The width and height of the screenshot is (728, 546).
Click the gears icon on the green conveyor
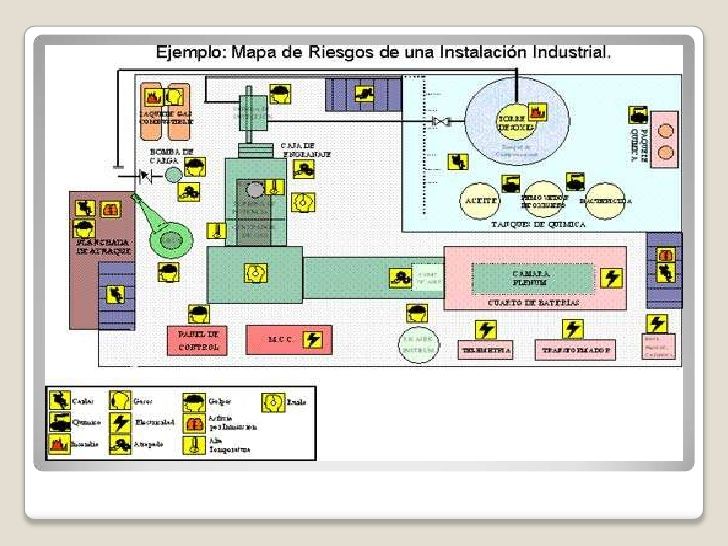[400, 278]
